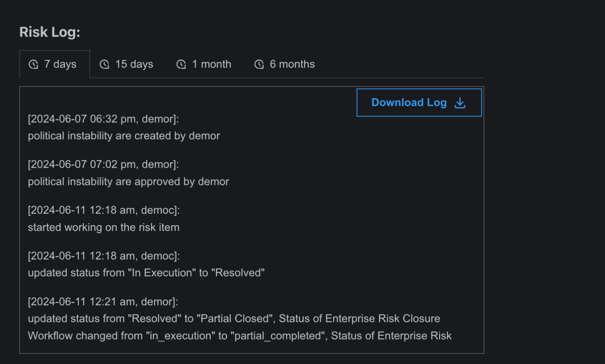Switch to the 15 days tab
This screenshot has width=605, height=364.
click(x=126, y=64)
